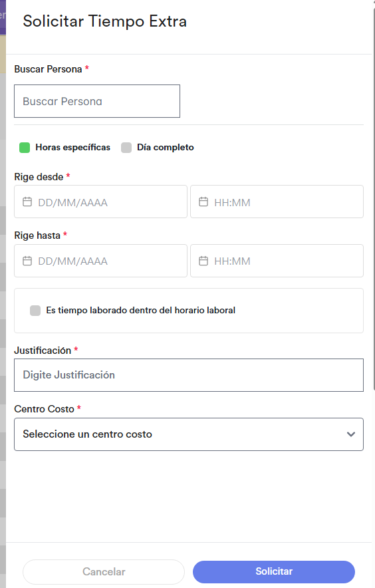The image size is (375, 588).
Task: Click calendar icon in Rige hasta date field
Action: point(27,261)
